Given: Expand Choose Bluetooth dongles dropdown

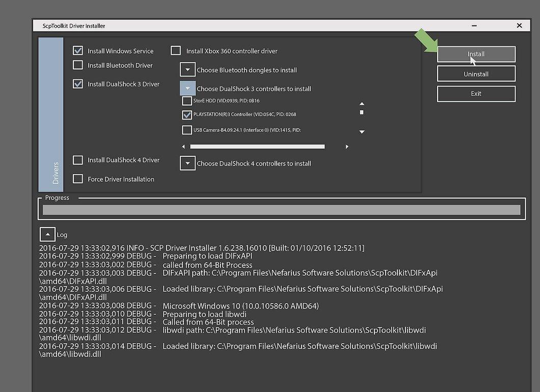Looking at the screenshot, I should click(x=187, y=70).
